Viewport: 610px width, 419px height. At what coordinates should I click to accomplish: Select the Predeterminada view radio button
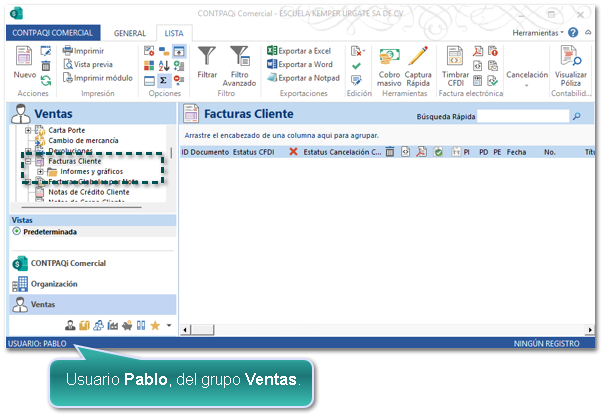coord(16,231)
